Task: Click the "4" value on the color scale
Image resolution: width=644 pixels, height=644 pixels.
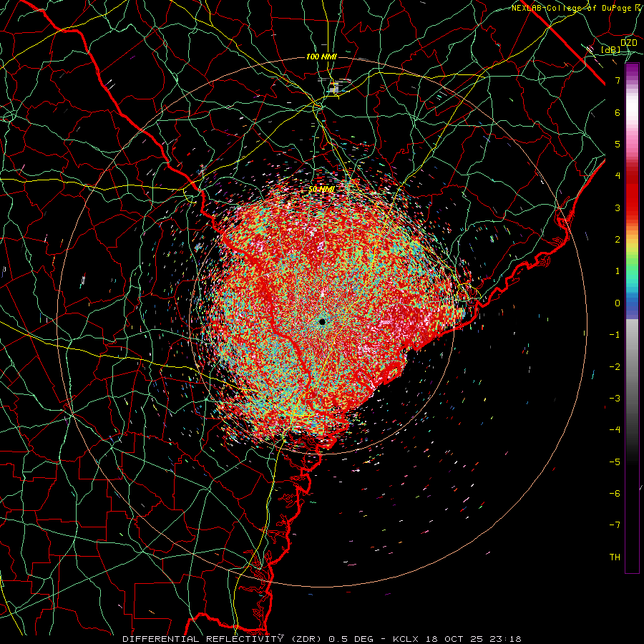Action: tap(618, 176)
